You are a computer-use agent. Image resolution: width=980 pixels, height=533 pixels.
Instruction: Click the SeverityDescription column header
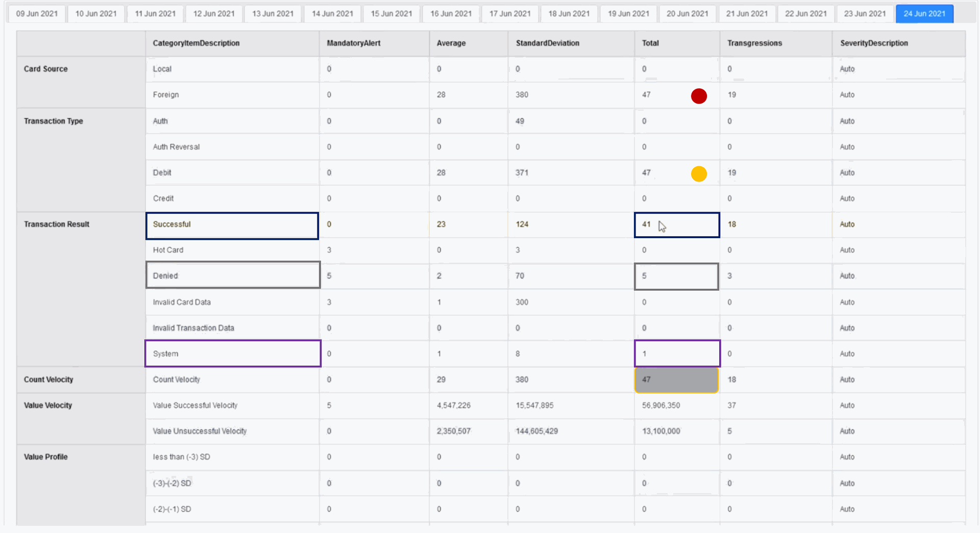[874, 43]
